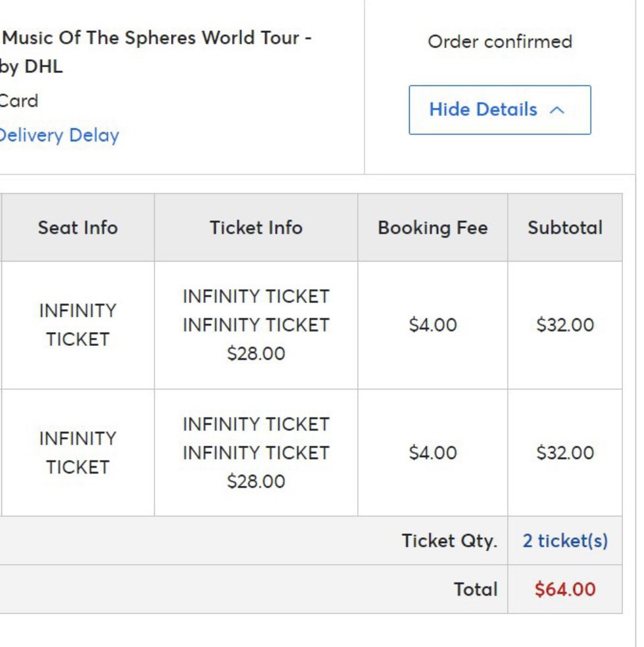
Task: Select the Booking Fee column header
Action: [433, 228]
